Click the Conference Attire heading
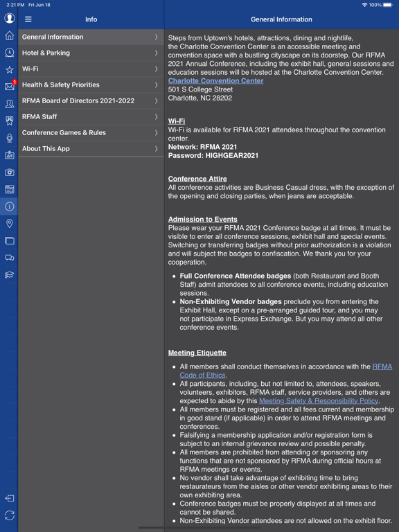 pos(197,179)
